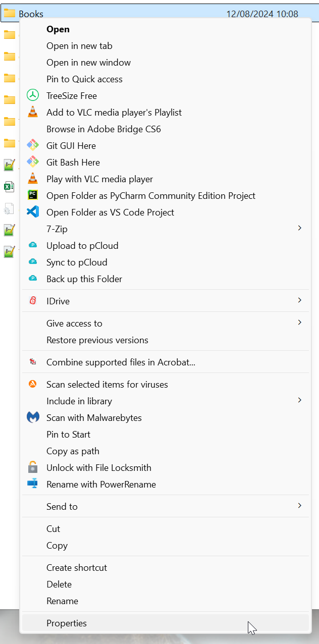Select Restore previous versions
Image resolution: width=319 pixels, height=644 pixels.
[x=97, y=340]
